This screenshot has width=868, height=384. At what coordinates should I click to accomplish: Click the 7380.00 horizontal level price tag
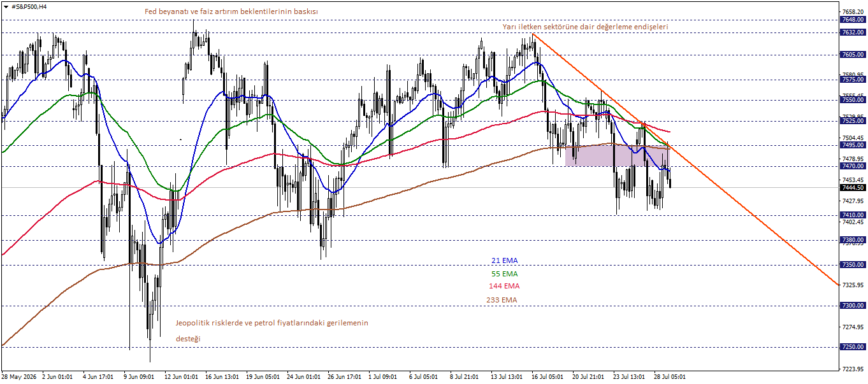tap(853, 240)
